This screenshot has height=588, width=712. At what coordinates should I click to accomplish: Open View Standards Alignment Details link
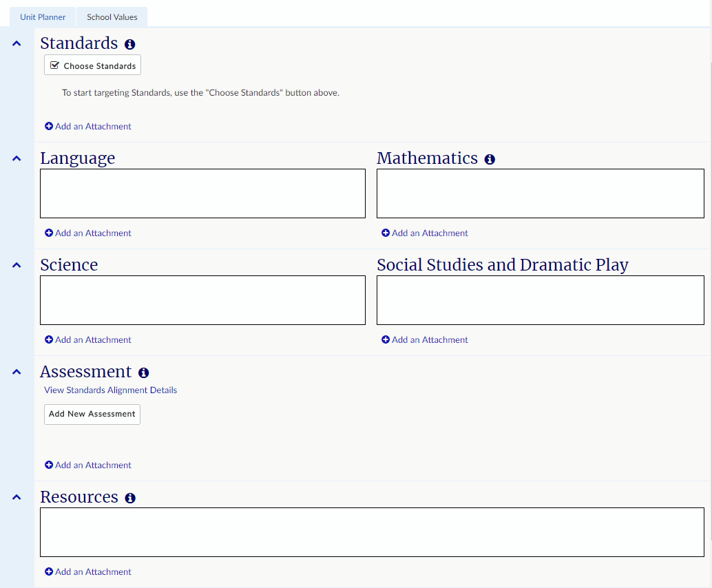click(110, 390)
